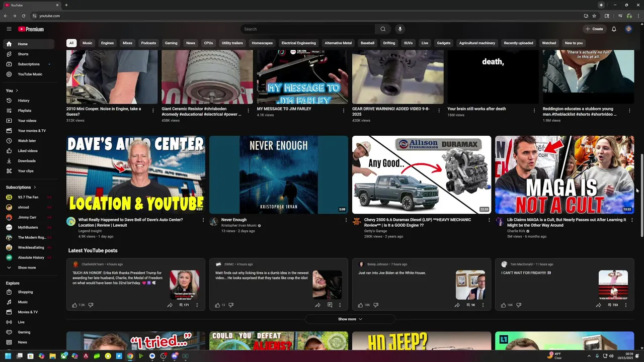Open Legend Insight channel link
Image resolution: width=644 pixels, height=362 pixels.
click(90, 231)
